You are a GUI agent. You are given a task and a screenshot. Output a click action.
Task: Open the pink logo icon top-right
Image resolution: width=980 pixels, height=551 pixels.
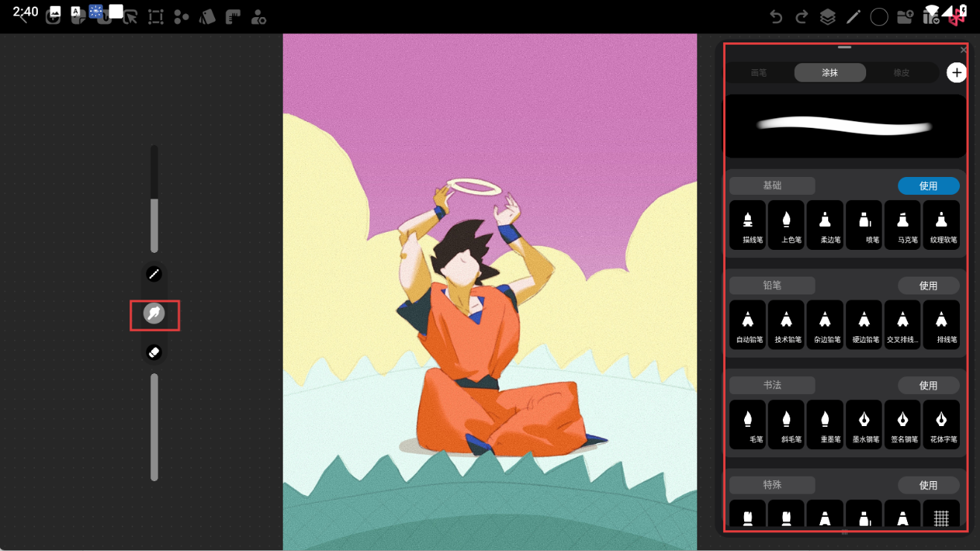[x=956, y=17]
